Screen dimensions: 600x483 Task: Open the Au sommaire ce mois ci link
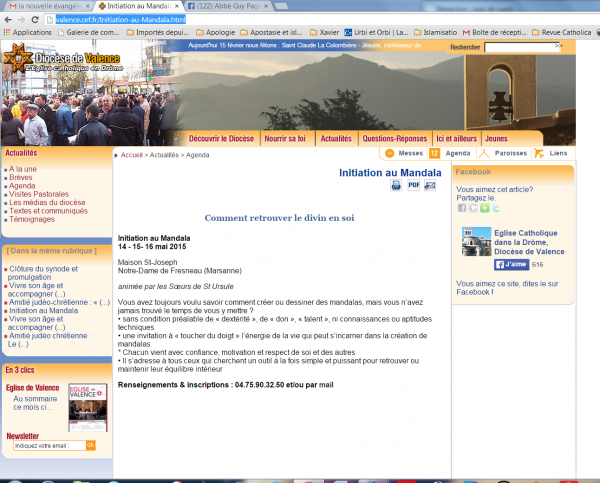tap(35, 403)
